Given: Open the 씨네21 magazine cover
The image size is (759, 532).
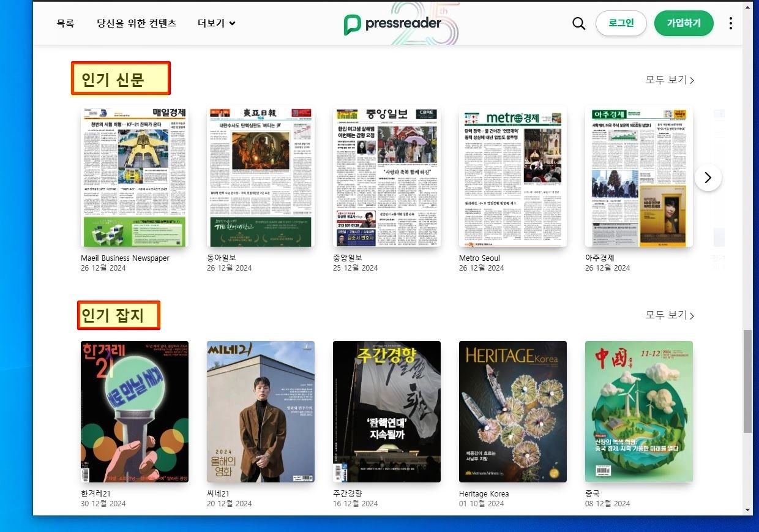Looking at the screenshot, I should click(261, 411).
